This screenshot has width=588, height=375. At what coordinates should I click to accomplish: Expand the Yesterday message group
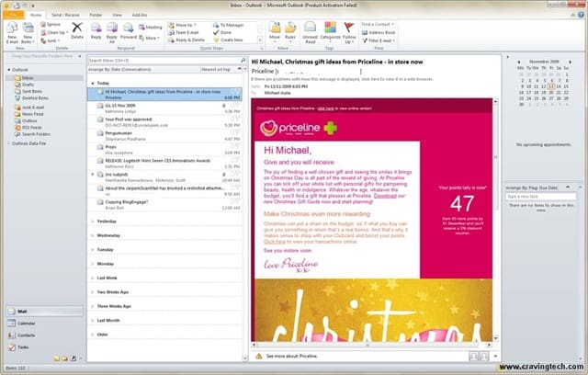point(93,222)
